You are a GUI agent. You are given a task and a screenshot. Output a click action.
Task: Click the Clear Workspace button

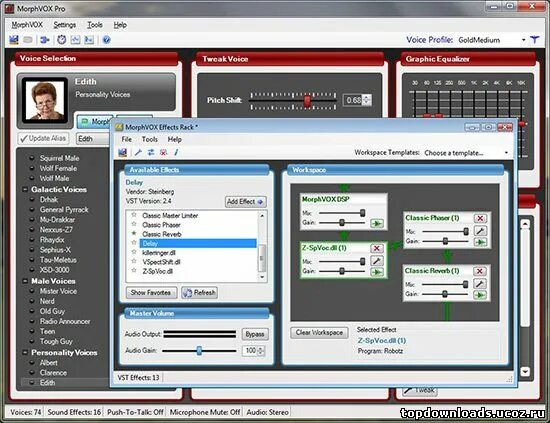[319, 333]
